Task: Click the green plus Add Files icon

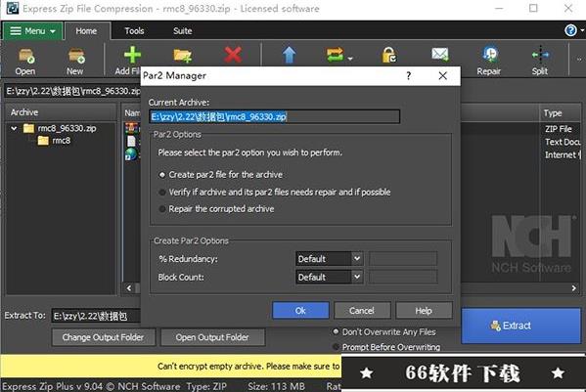Action: (x=132, y=56)
